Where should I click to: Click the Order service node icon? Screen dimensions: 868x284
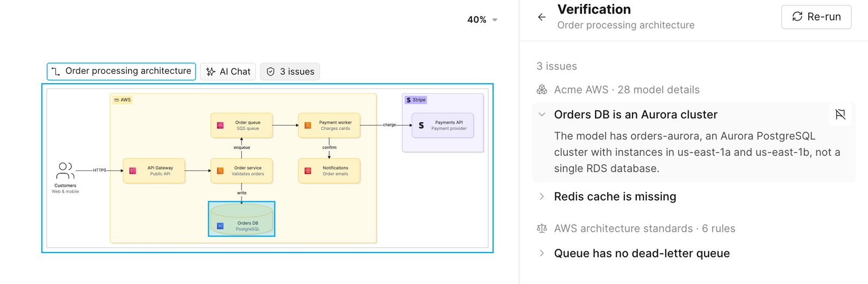(x=220, y=171)
